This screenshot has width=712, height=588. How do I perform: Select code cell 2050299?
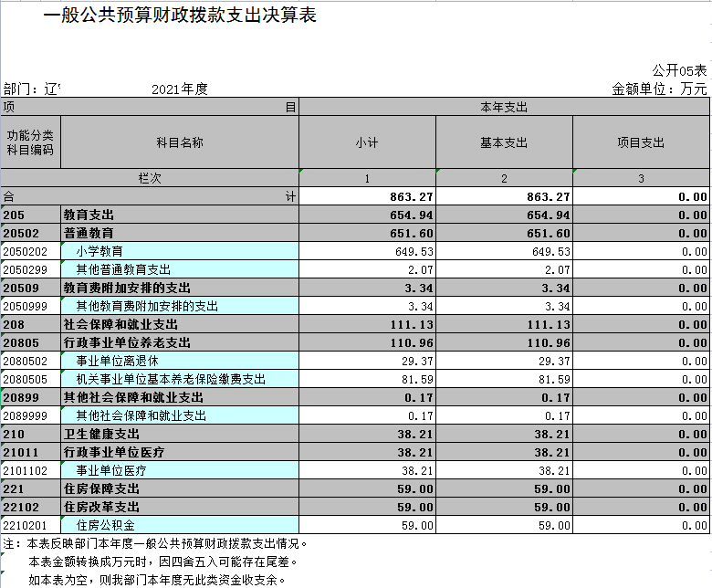point(30,269)
